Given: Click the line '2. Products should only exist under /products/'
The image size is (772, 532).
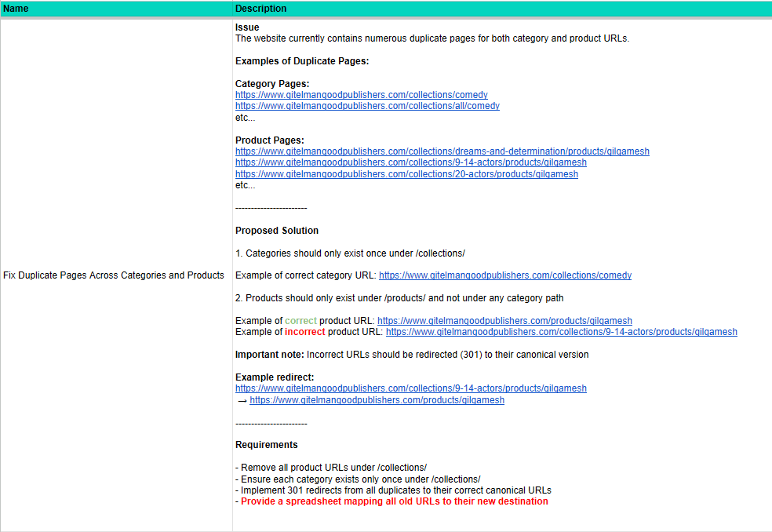Looking at the screenshot, I should tap(399, 298).
